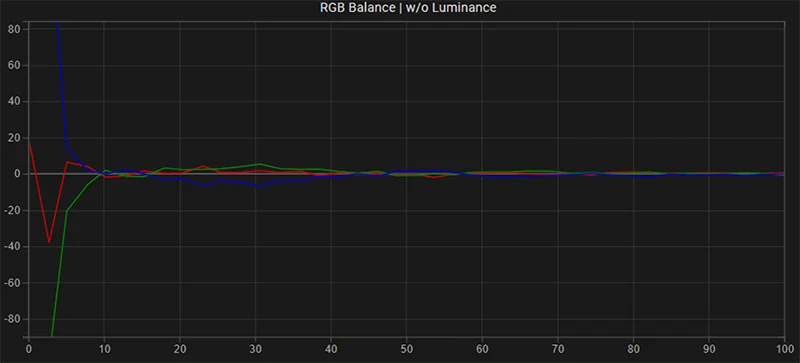Click the red line's lowest dip near -40

pos(49,241)
